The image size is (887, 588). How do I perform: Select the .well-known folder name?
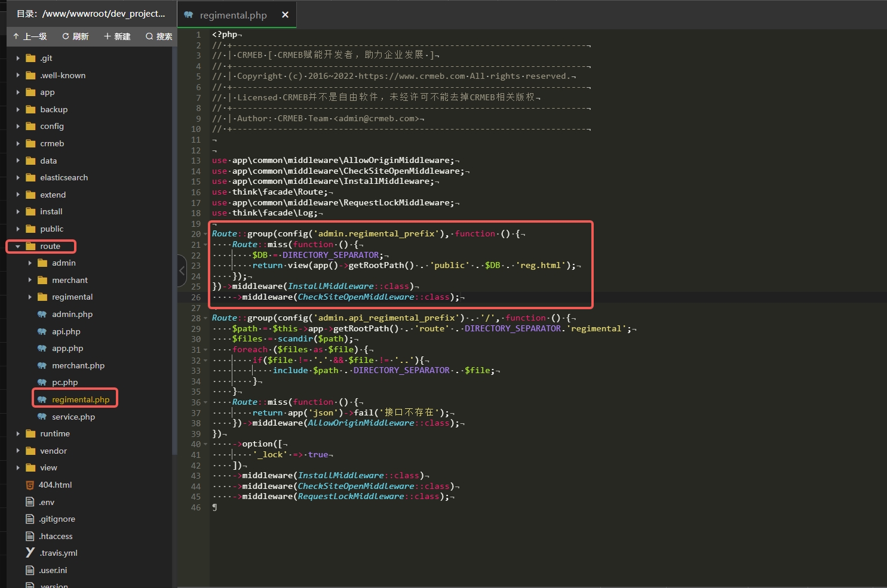[x=63, y=75]
